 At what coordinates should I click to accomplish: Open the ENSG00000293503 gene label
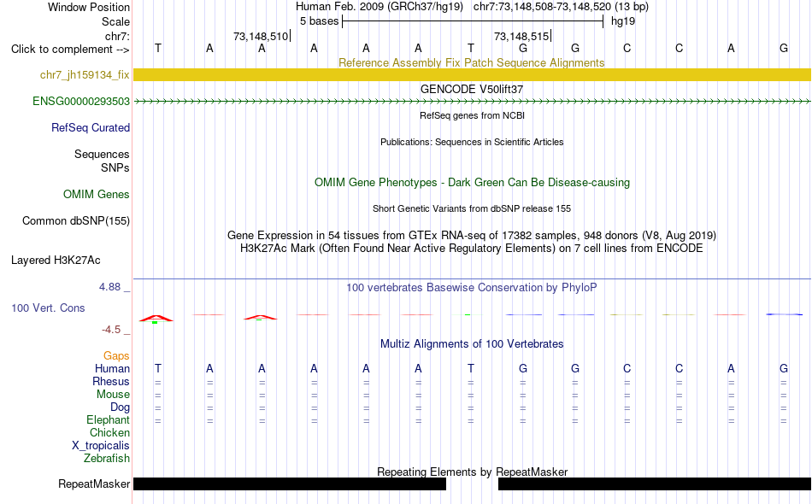tap(81, 101)
